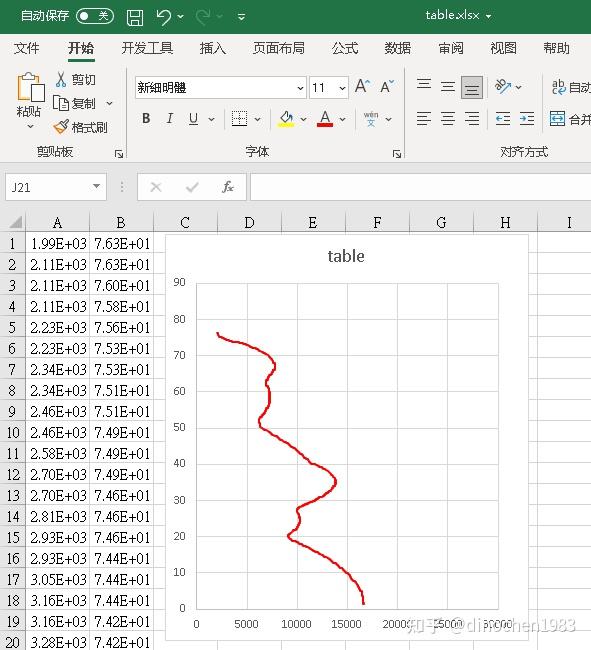Select Top Align icon
This screenshot has width=591, height=650.
pos(424,87)
